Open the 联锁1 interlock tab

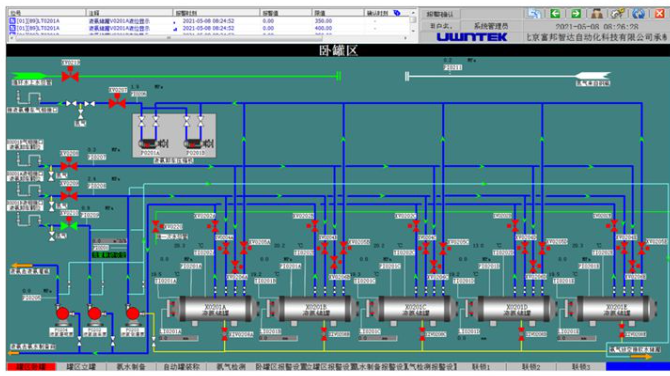coord(481,367)
